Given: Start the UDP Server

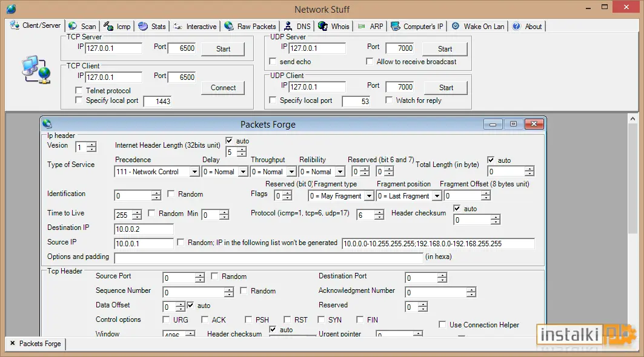Looking at the screenshot, I should click(x=445, y=49).
